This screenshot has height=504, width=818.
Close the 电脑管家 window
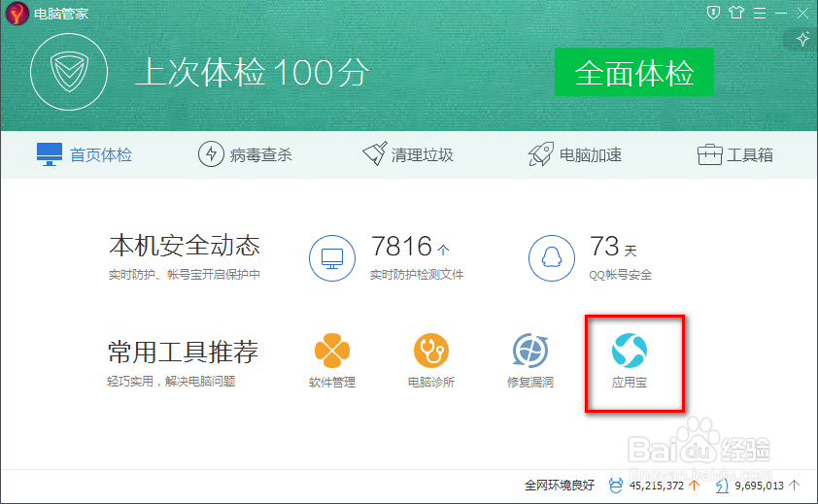(802, 13)
